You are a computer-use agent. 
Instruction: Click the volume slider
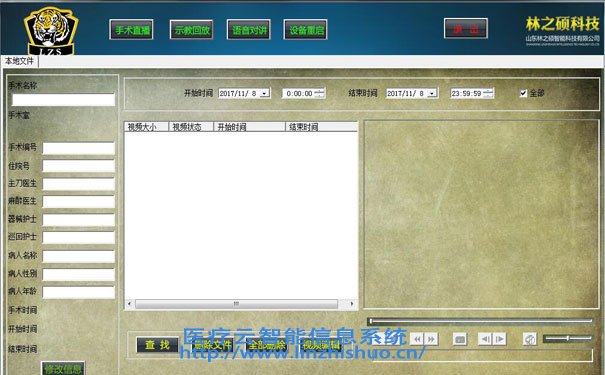click(568, 338)
